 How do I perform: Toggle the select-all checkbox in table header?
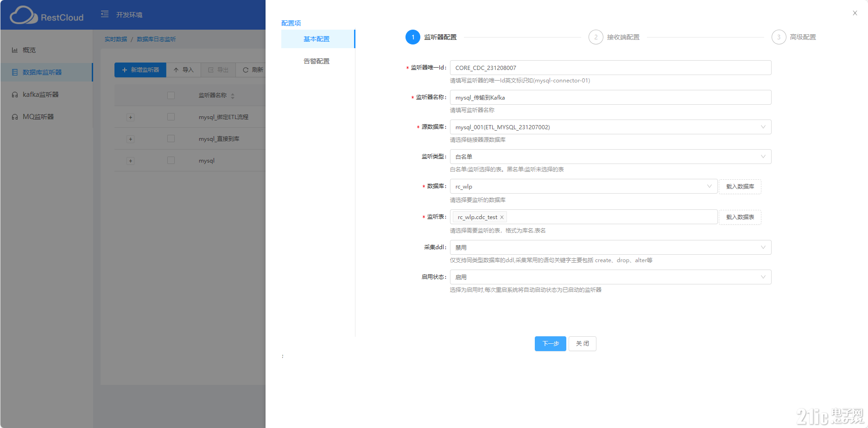(x=171, y=95)
